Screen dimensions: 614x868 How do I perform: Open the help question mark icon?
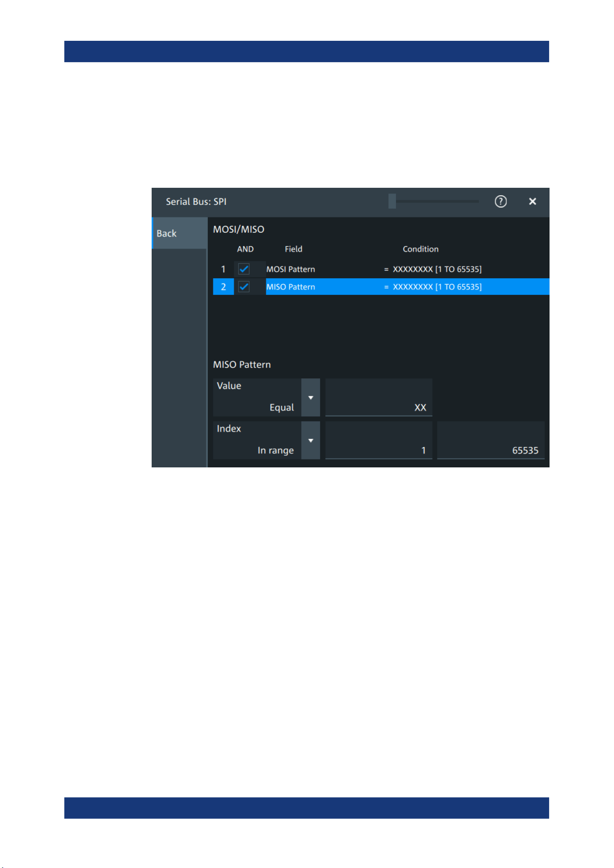pyautogui.click(x=500, y=201)
